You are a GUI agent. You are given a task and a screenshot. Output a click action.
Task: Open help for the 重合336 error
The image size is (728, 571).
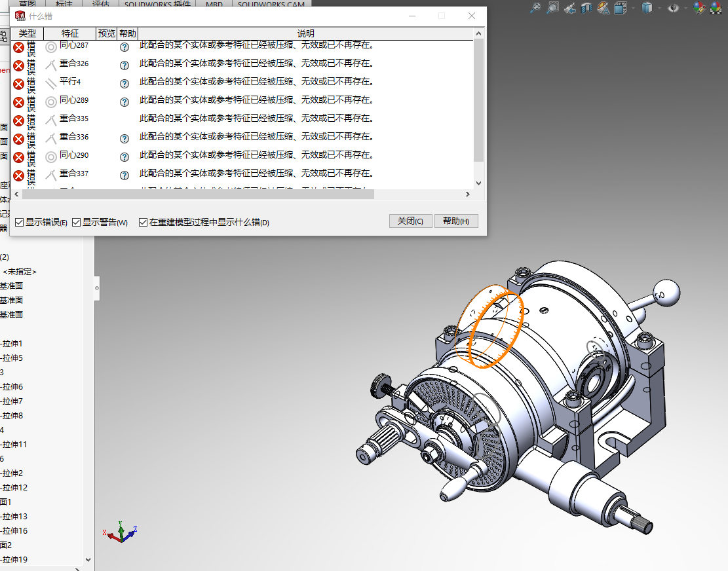(x=125, y=139)
